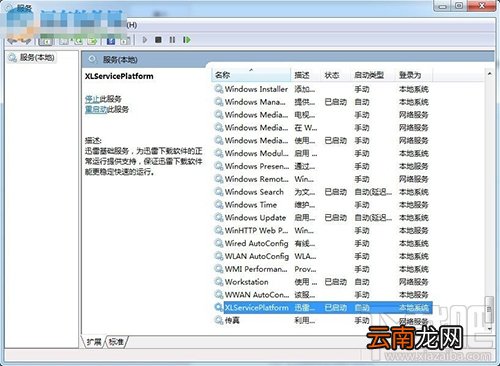The width and height of the screenshot is (500, 366).
Task: Click 网络服务 logon of Workstation row
Action: click(414, 282)
